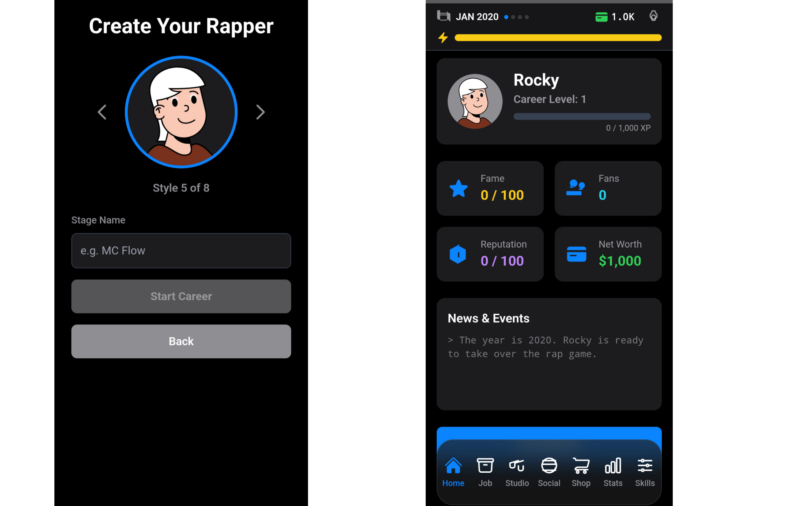Viewport: 812px width, 506px height.
Task: Open the Stats bar chart tab
Action: 613,472
